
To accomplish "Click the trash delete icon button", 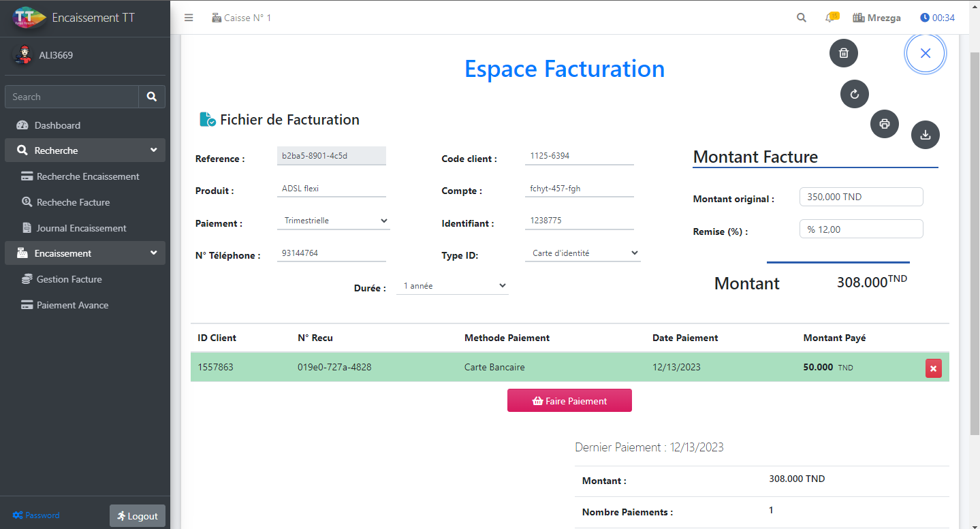I will click(844, 53).
